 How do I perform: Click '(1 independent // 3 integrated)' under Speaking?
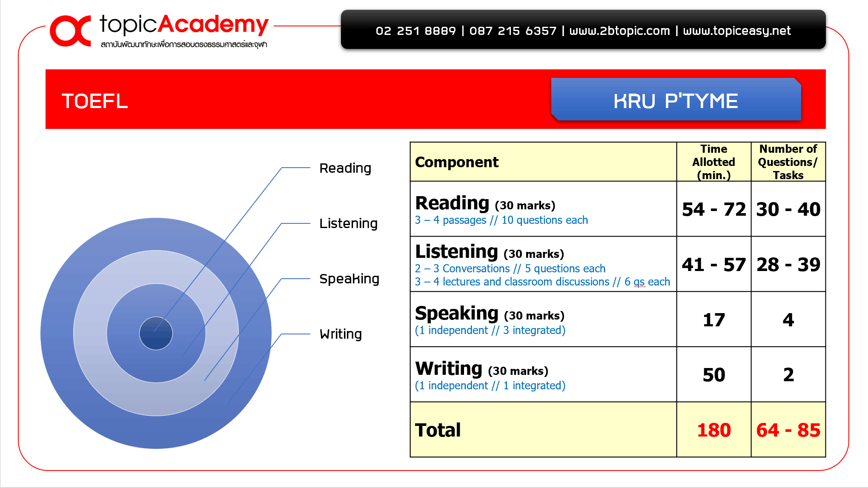click(x=490, y=330)
